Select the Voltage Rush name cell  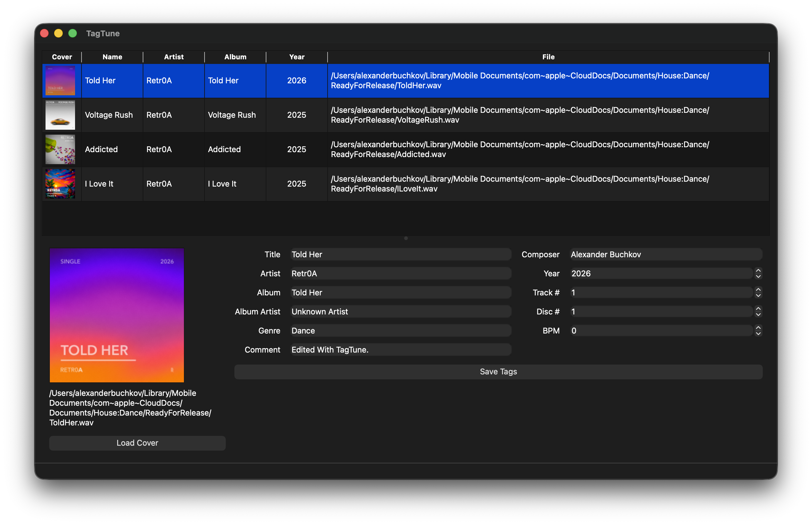(112, 115)
